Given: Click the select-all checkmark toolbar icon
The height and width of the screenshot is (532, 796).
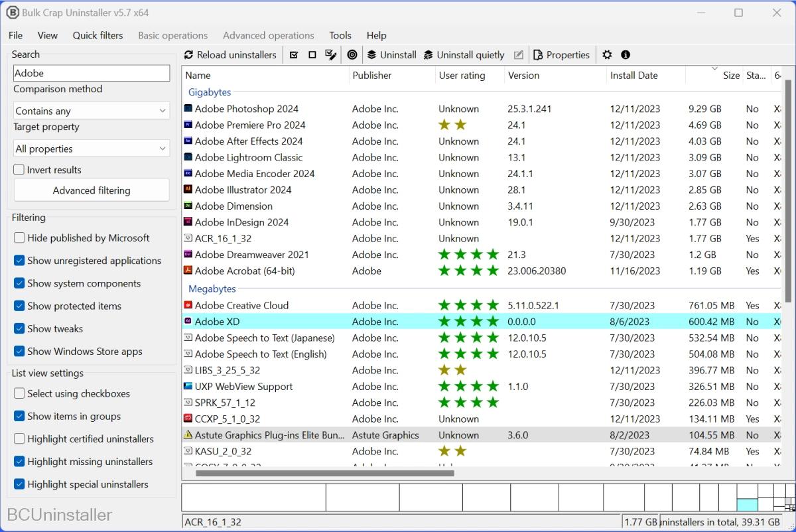Looking at the screenshot, I should click(x=294, y=55).
